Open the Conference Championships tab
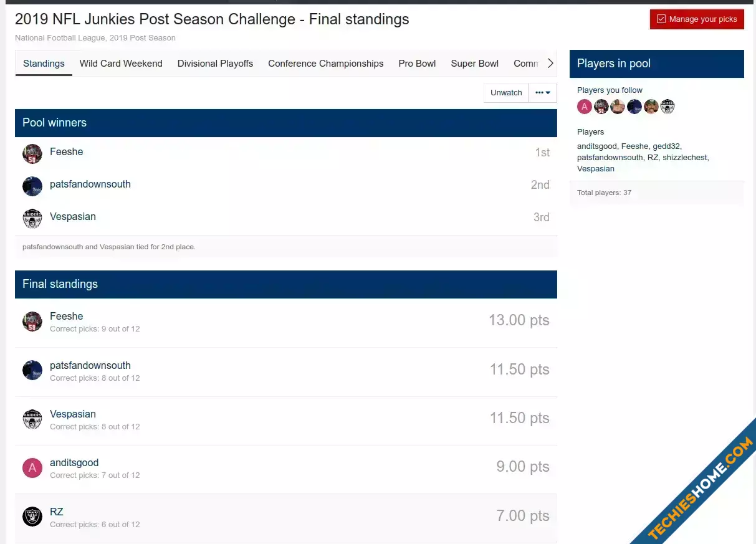 pyautogui.click(x=326, y=64)
